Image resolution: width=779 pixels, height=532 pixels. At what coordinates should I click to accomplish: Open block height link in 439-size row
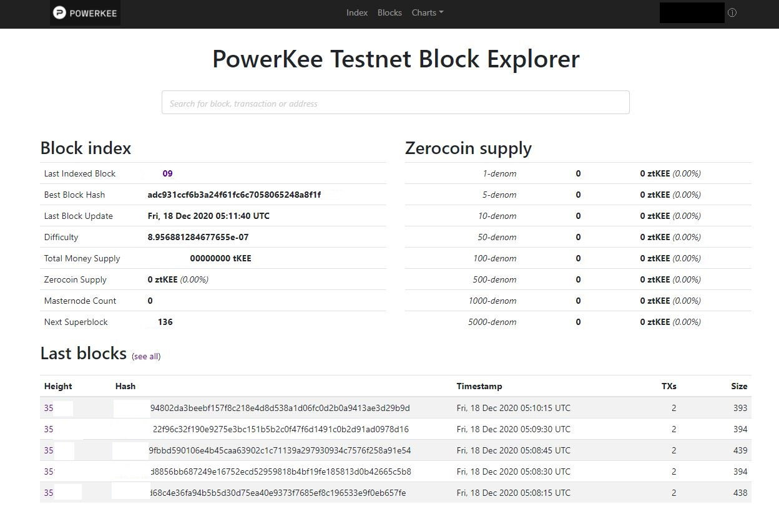click(49, 450)
